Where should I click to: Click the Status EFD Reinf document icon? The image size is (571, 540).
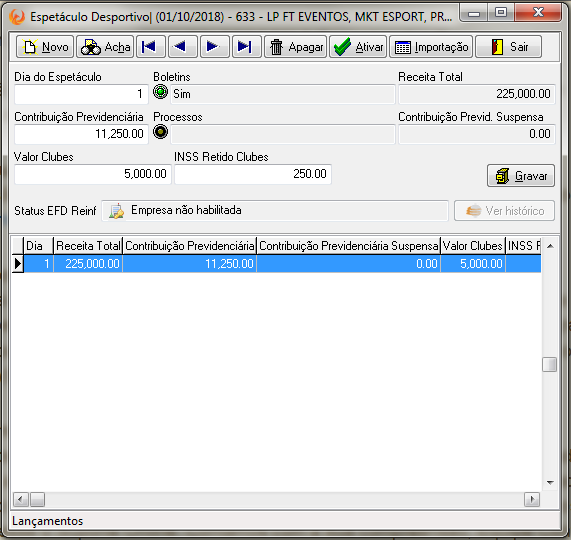tap(117, 211)
